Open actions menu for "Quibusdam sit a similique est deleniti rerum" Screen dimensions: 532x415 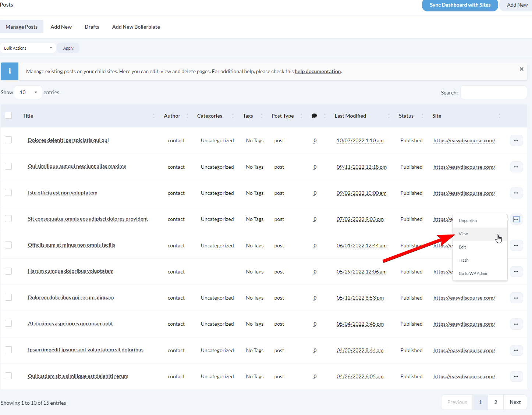click(x=516, y=376)
